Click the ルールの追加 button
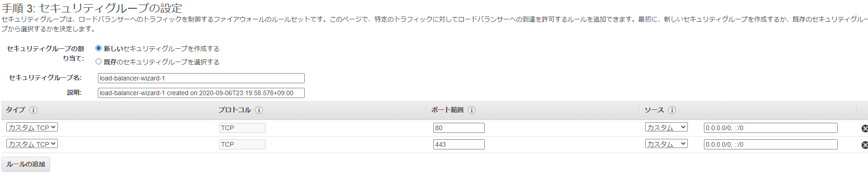The height and width of the screenshot is (183, 868). pos(26,164)
